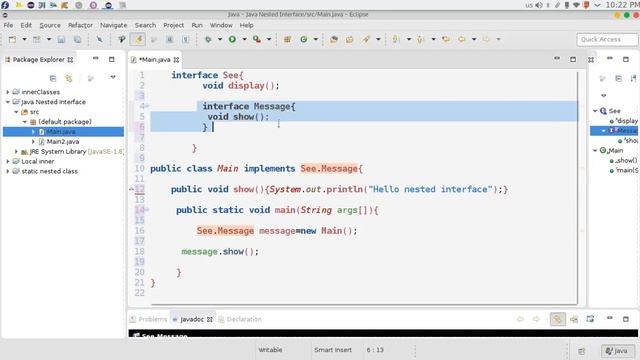Run the program with green play icon

click(232, 39)
